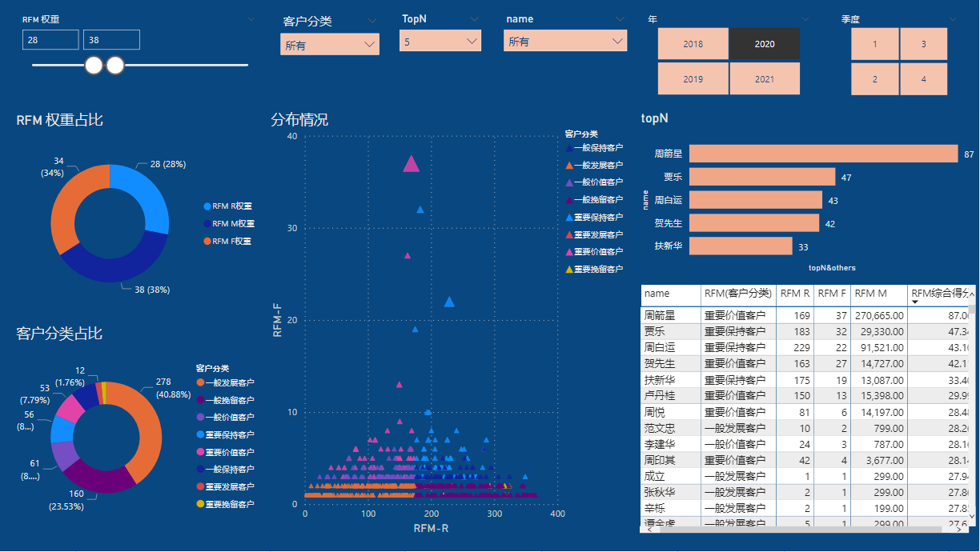This screenshot has width=980, height=552.
Task: Select quarter 2 in the 季度 slicer
Action: point(875,78)
